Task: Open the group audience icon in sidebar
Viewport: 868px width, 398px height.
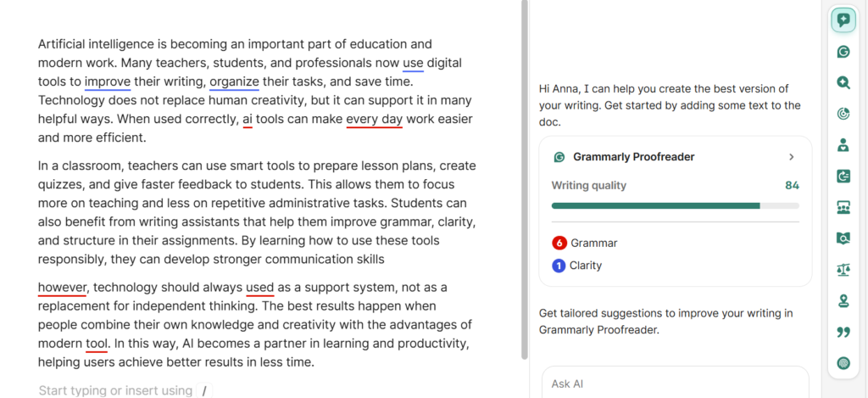Action: coord(843,207)
